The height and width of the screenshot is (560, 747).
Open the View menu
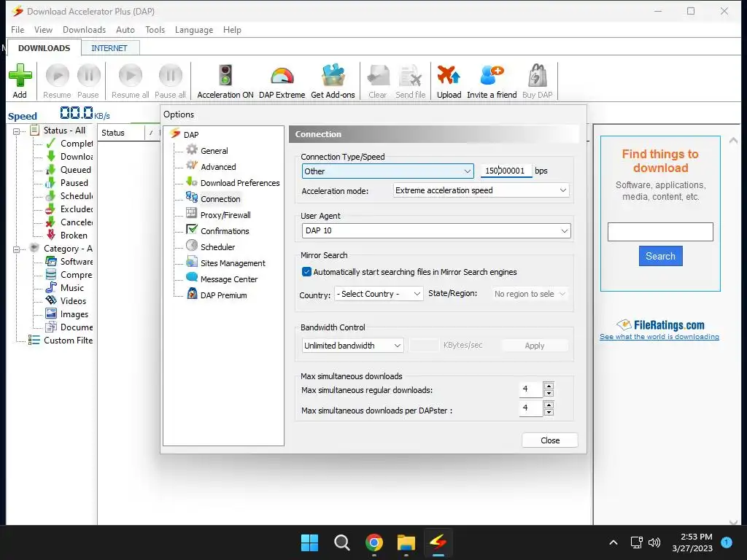[x=43, y=29]
